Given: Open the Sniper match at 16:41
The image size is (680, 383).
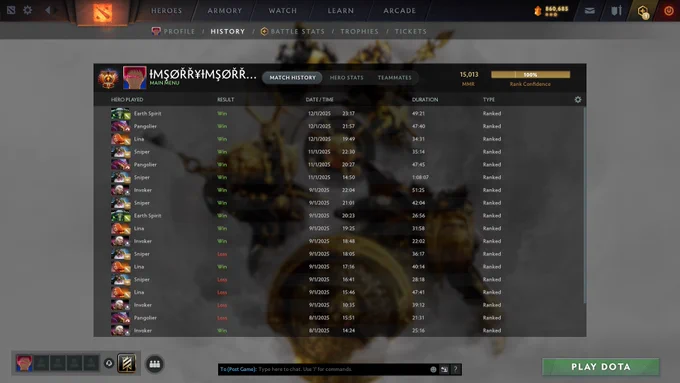Looking at the screenshot, I should click(339, 280).
